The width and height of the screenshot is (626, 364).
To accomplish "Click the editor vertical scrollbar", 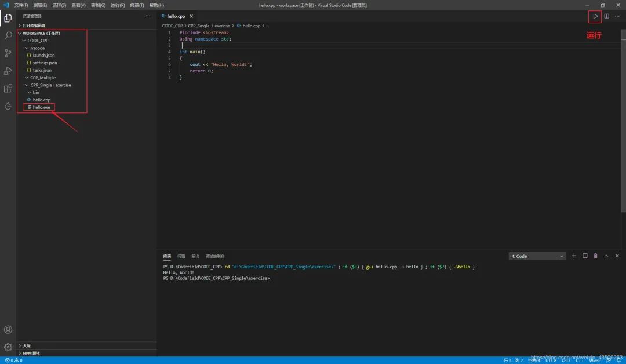I will tap(623, 120).
